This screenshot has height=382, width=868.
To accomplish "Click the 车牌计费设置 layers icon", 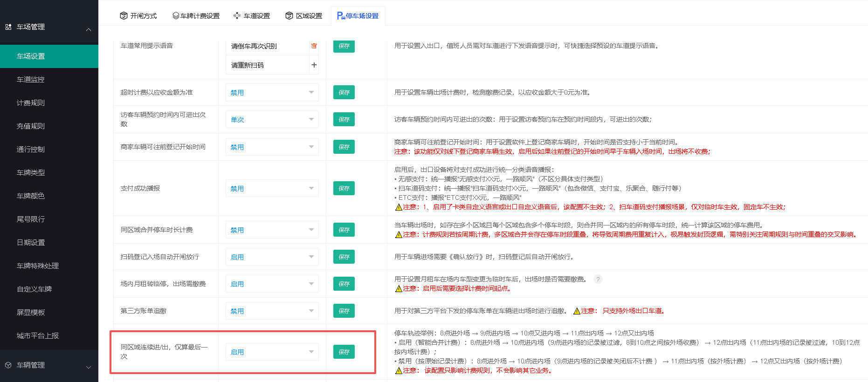I will (x=176, y=16).
